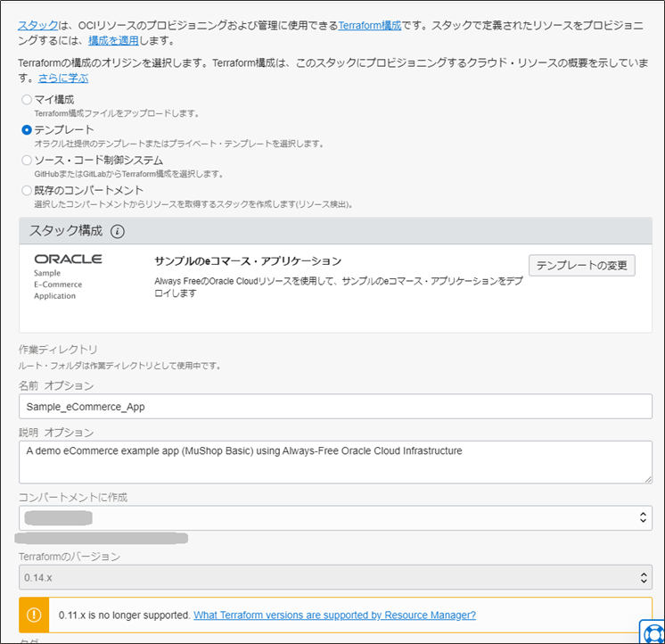Click the Oracle Sample E-Commerce logo
Viewport: 665px width, 644px height.
tap(68, 276)
